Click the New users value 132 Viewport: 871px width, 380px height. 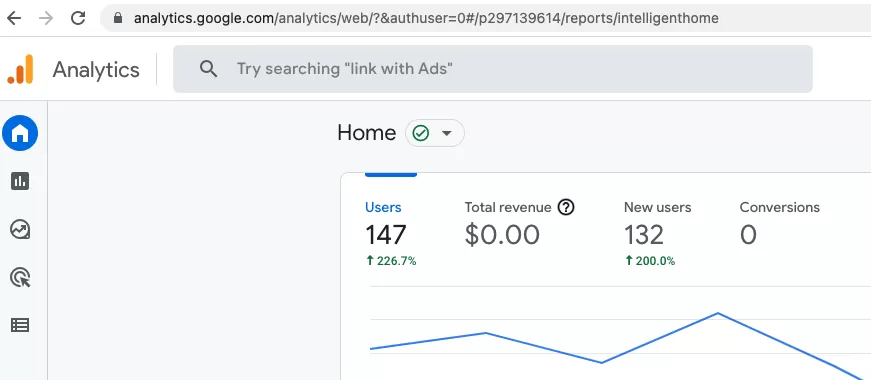pos(644,235)
